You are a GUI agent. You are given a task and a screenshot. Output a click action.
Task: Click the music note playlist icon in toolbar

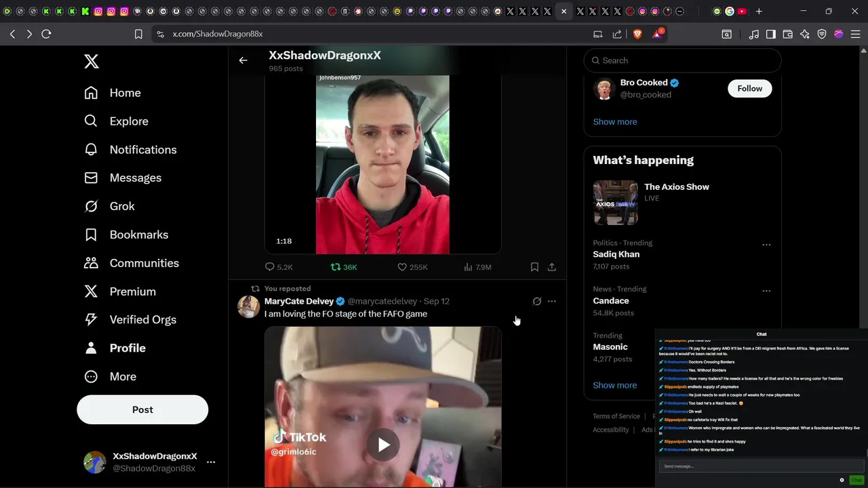point(754,34)
